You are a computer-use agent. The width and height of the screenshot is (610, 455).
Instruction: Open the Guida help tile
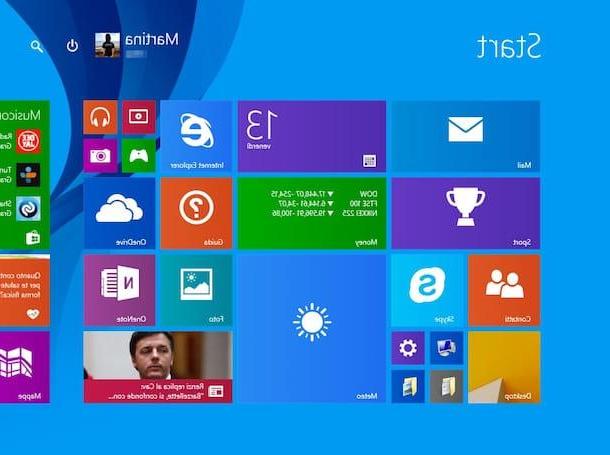click(196, 213)
